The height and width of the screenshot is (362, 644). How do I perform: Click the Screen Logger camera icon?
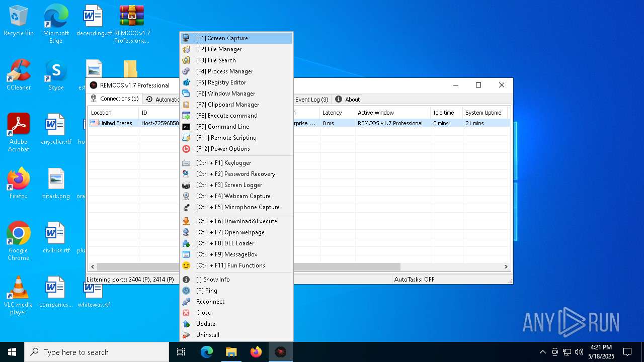[186, 185]
